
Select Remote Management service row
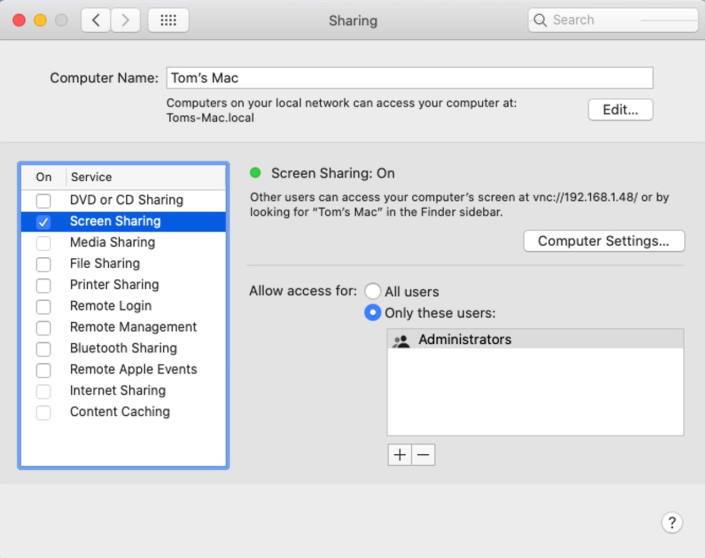coord(124,327)
